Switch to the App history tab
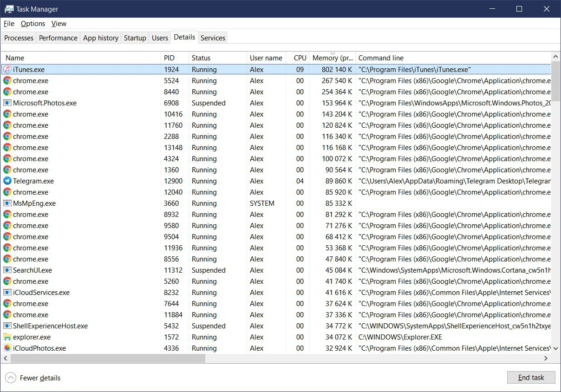Image resolution: width=561 pixels, height=392 pixels. click(x=101, y=38)
